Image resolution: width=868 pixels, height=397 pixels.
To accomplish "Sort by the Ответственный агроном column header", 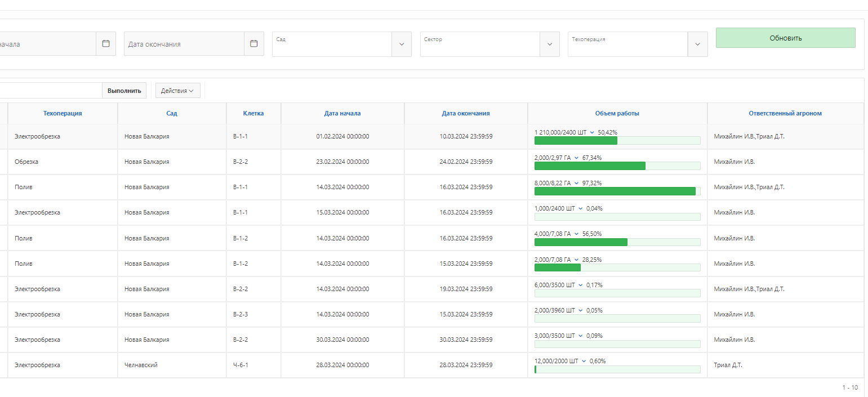I will (x=785, y=113).
